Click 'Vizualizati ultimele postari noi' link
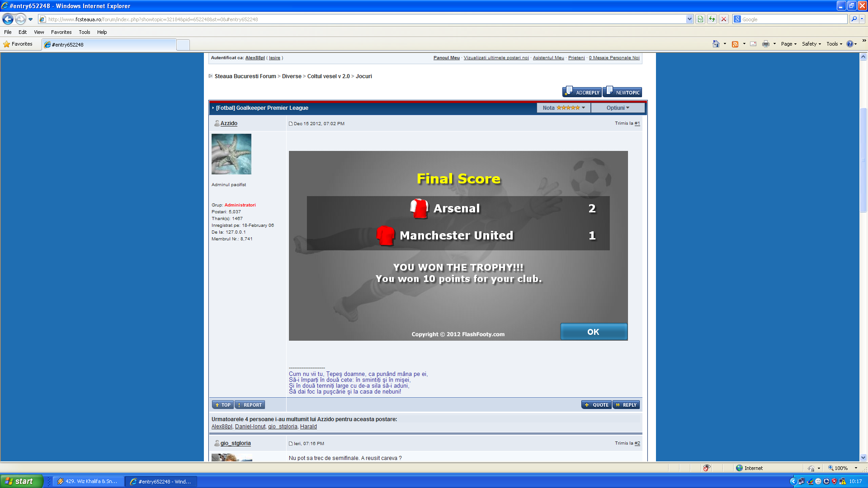The width and height of the screenshot is (868, 488). [496, 58]
